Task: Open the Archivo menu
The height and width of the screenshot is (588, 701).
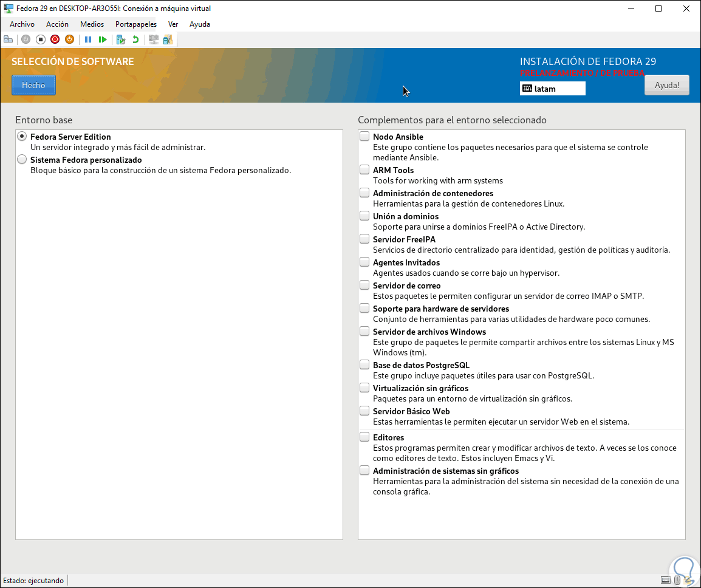Action: pyautogui.click(x=22, y=24)
